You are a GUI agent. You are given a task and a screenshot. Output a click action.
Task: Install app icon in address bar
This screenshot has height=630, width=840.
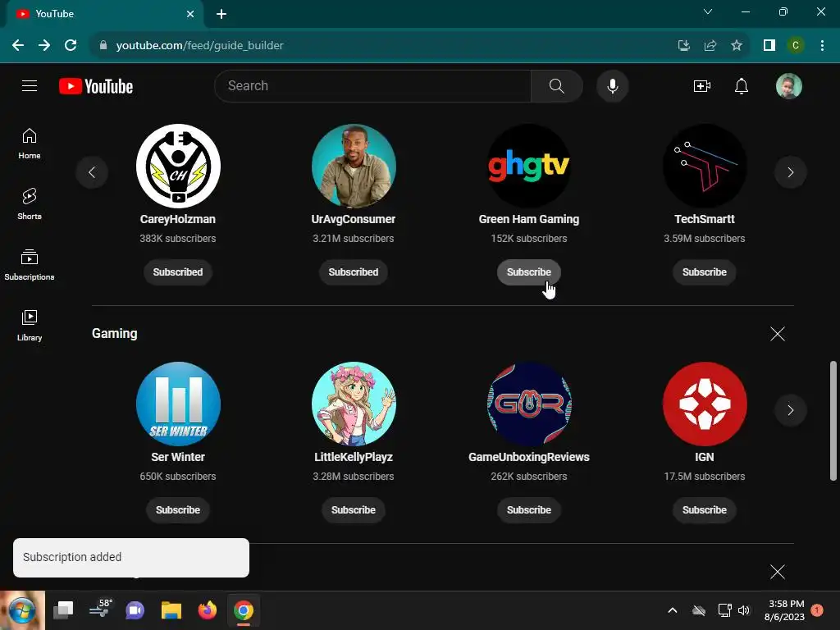683,45
